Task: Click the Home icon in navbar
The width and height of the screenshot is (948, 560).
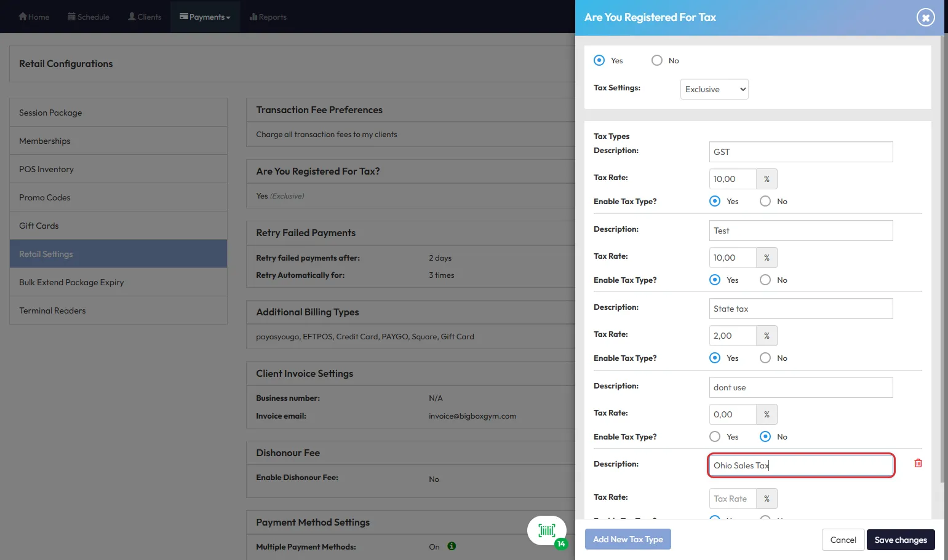Action: pos(23,17)
